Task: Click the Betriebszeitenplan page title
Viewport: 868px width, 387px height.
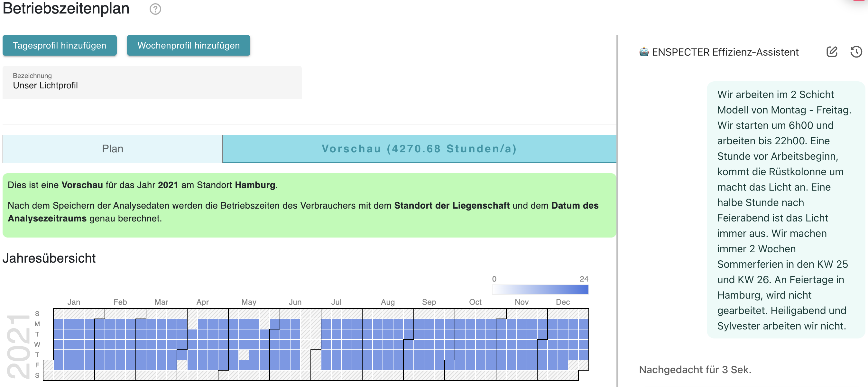Action: coord(66,8)
